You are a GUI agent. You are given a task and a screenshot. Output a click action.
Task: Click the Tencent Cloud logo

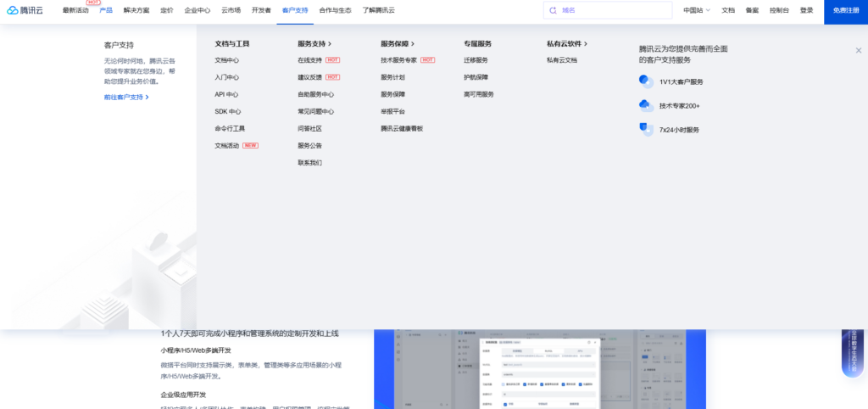point(25,10)
